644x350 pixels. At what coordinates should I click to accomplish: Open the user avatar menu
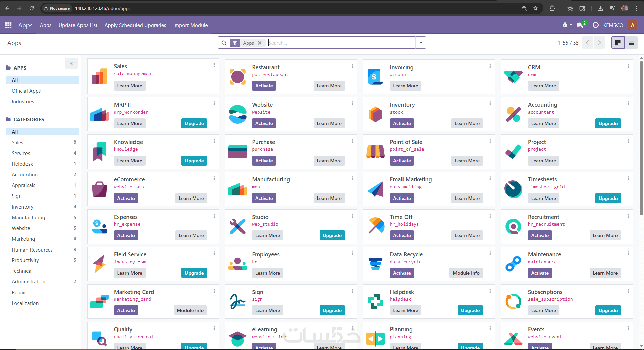point(633,25)
